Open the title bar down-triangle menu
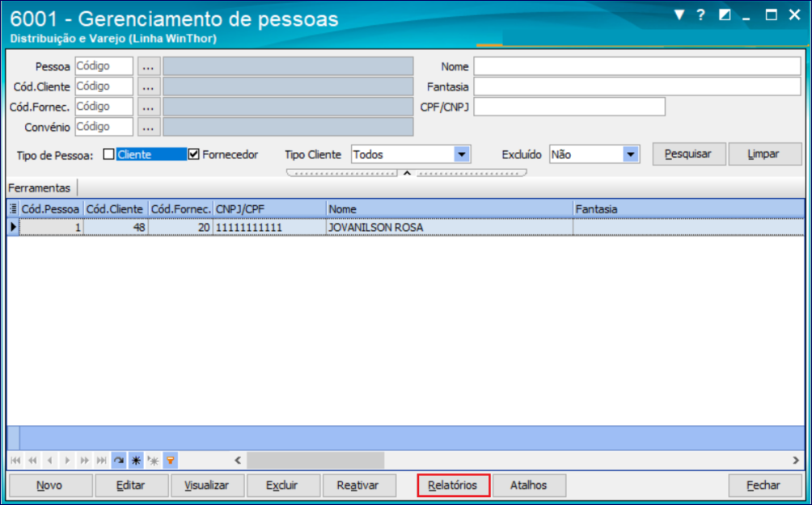The image size is (812, 505). 680,15
